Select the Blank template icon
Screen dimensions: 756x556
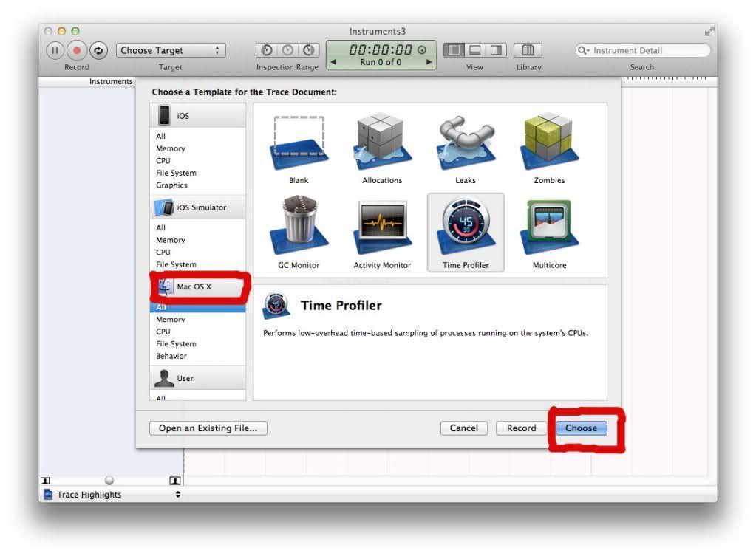click(x=299, y=143)
